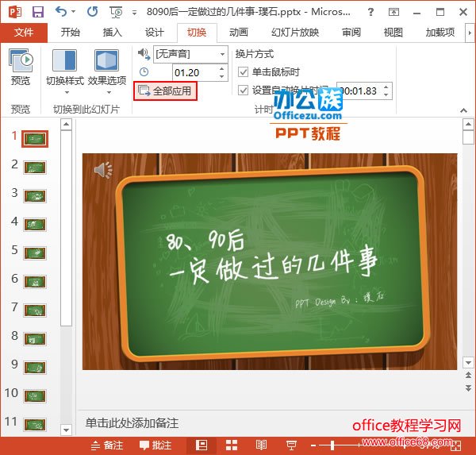Switch to the 设计 ribbon tab
The width and height of the screenshot is (476, 455).
tap(155, 33)
